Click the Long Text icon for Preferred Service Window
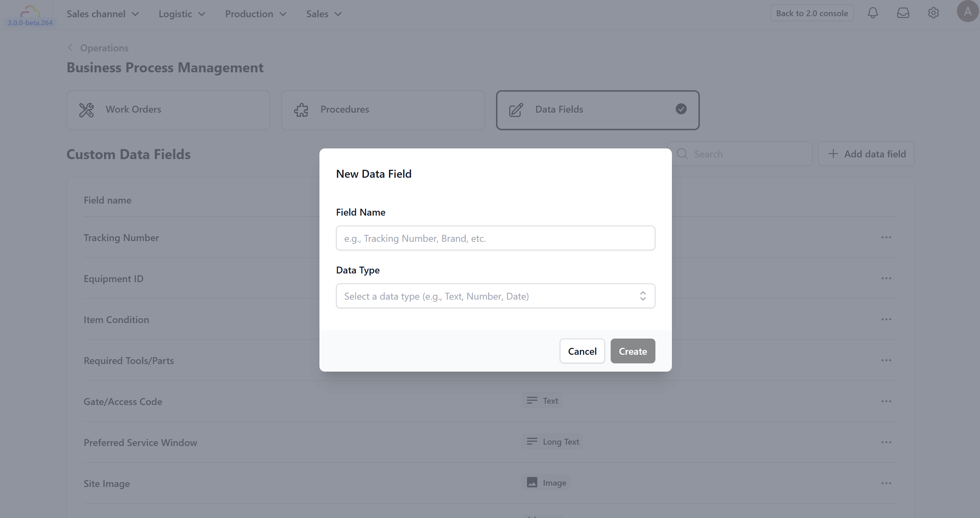 pyautogui.click(x=532, y=442)
